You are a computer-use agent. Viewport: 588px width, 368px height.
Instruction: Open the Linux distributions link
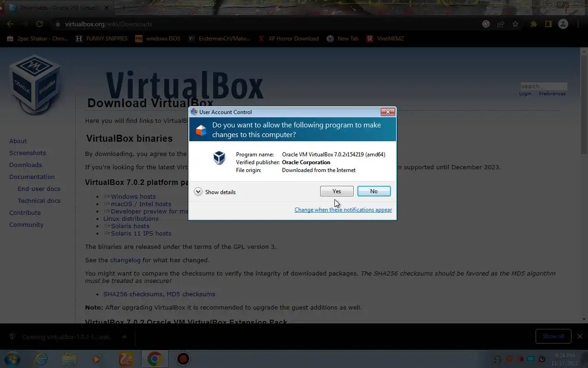(x=131, y=218)
